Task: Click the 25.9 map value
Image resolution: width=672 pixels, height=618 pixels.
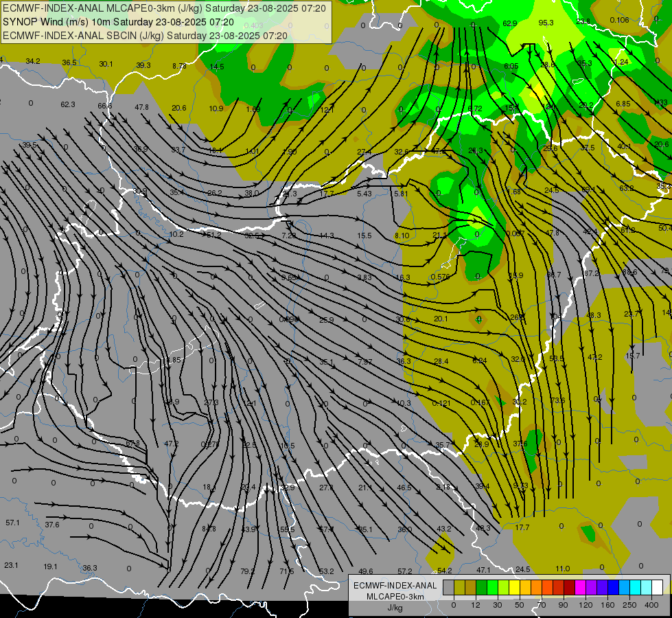Action: pyautogui.click(x=326, y=319)
